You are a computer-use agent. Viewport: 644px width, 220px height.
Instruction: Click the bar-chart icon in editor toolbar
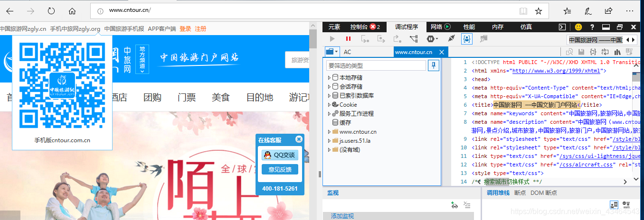click(x=618, y=52)
